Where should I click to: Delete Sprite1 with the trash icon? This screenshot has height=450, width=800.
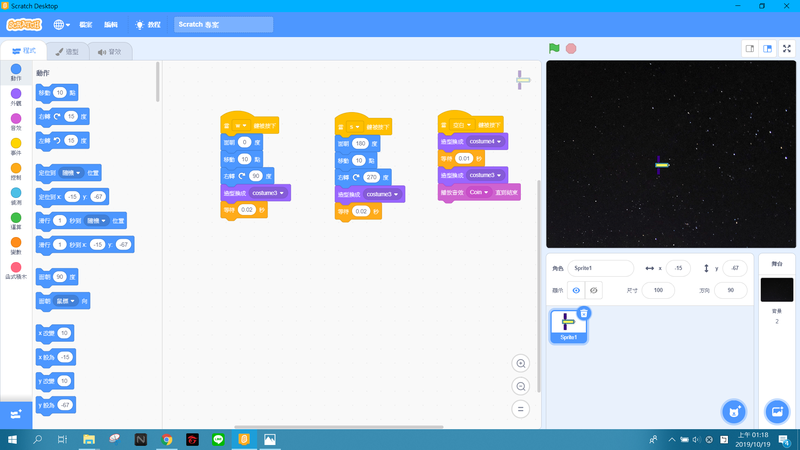pyautogui.click(x=584, y=313)
